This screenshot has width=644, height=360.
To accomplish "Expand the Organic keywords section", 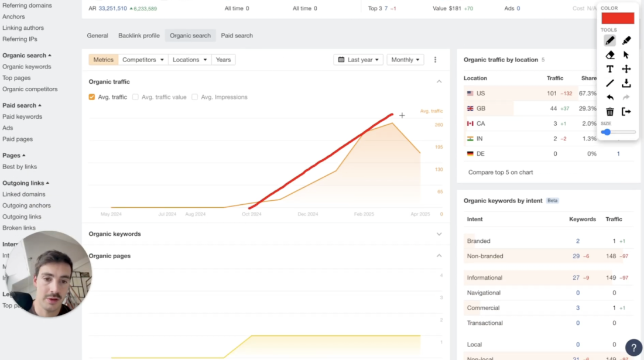I will coord(439,234).
